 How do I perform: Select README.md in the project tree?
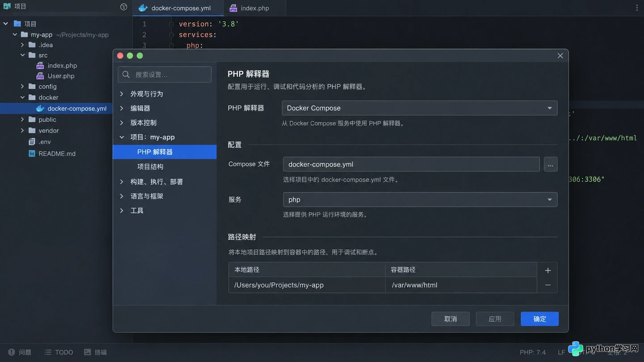52,153
